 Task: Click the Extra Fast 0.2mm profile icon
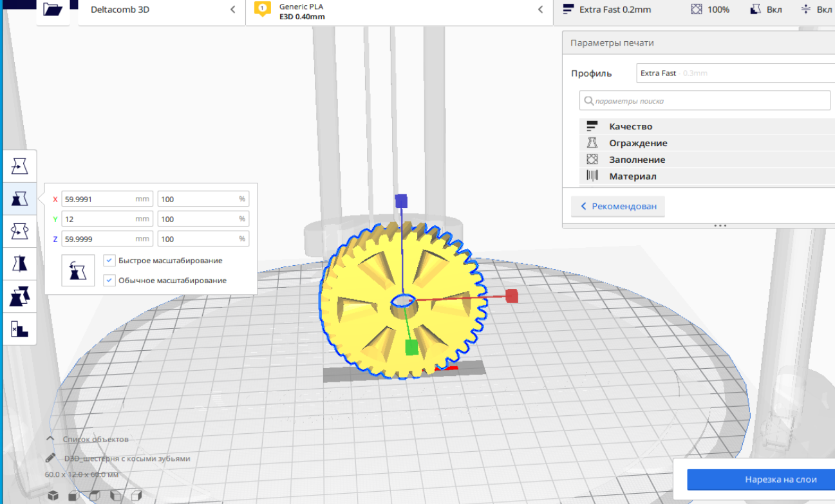[x=568, y=10]
